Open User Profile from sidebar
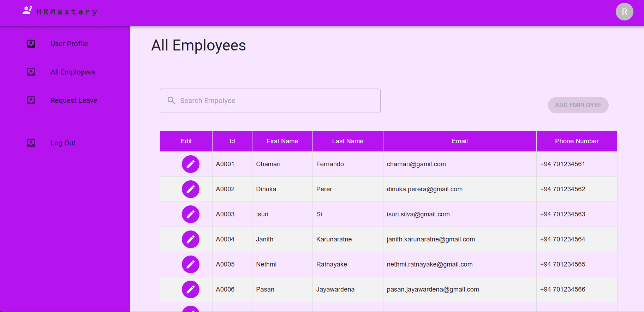Image resolution: width=644 pixels, height=312 pixels. pyautogui.click(x=69, y=44)
